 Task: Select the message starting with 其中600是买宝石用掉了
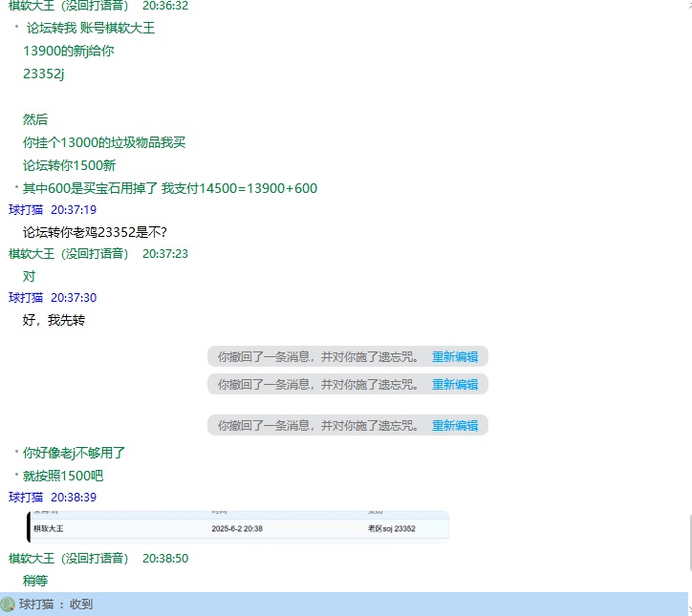click(170, 188)
